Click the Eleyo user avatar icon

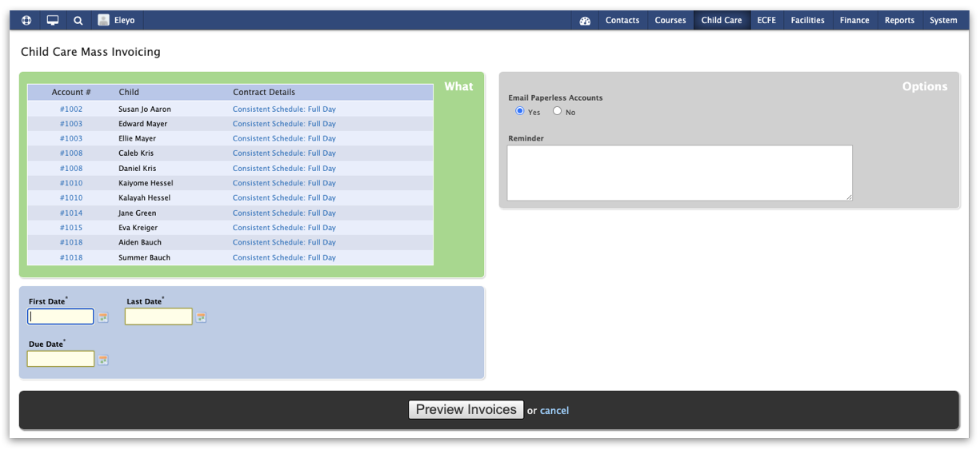tap(104, 21)
